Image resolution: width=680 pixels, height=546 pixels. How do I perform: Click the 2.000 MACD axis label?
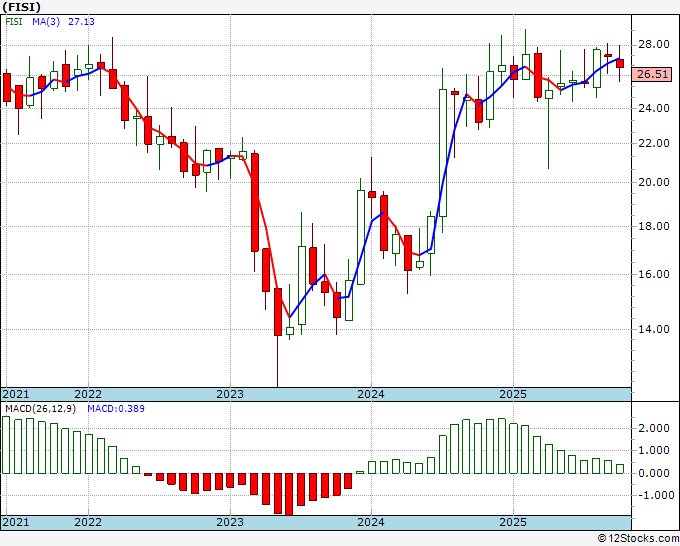[654, 428]
